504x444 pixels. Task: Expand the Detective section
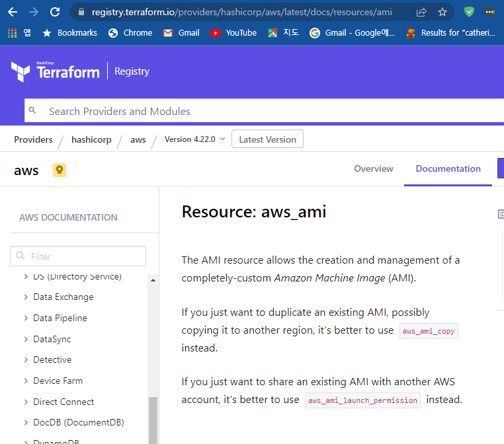point(26,359)
